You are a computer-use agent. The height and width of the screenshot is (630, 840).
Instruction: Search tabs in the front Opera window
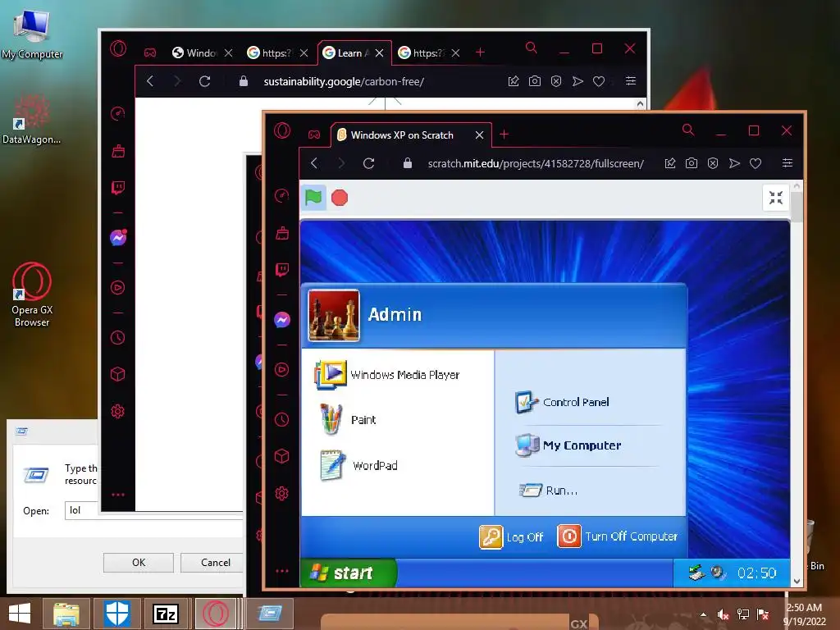(688, 130)
